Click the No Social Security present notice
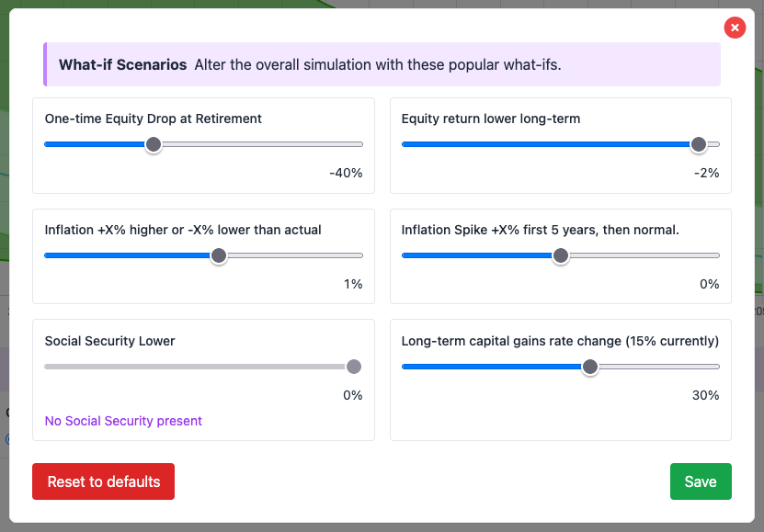This screenshot has height=532, width=764. [123, 421]
